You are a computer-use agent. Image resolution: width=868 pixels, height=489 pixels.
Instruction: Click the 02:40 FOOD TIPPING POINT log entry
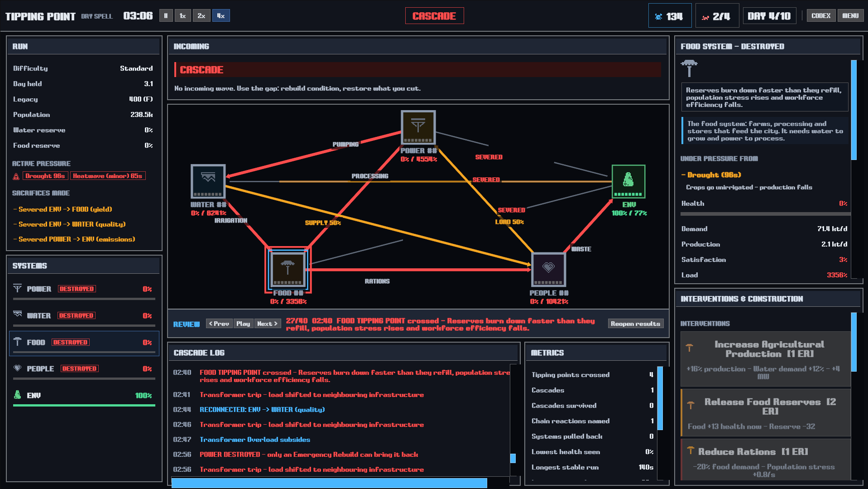(341, 376)
